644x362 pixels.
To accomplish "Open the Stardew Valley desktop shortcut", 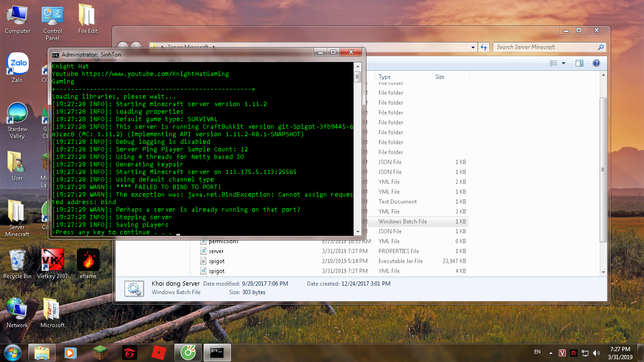I will [x=17, y=121].
